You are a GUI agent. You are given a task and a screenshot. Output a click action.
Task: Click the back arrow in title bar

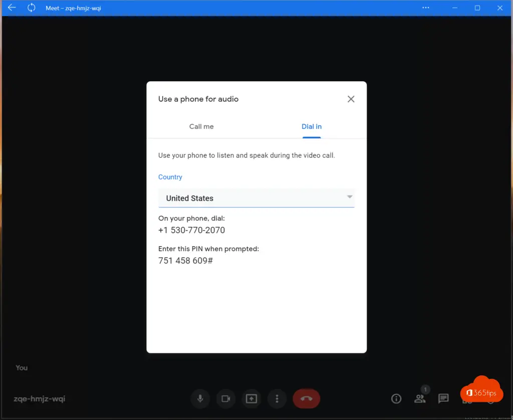point(12,8)
